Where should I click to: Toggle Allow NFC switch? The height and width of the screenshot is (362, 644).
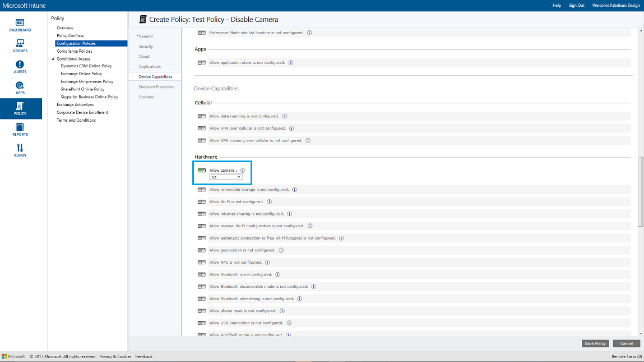[x=202, y=263]
